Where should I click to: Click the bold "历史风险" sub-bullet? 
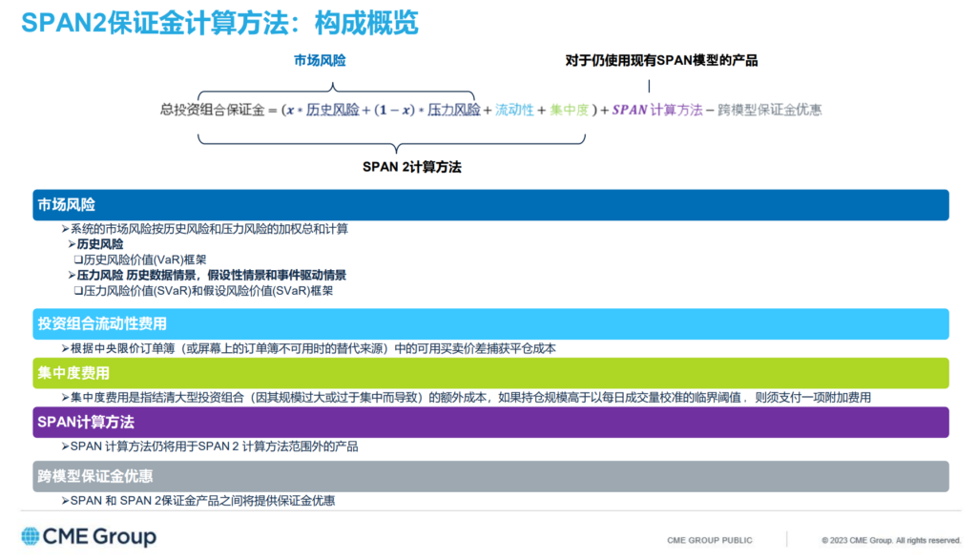tap(96, 244)
